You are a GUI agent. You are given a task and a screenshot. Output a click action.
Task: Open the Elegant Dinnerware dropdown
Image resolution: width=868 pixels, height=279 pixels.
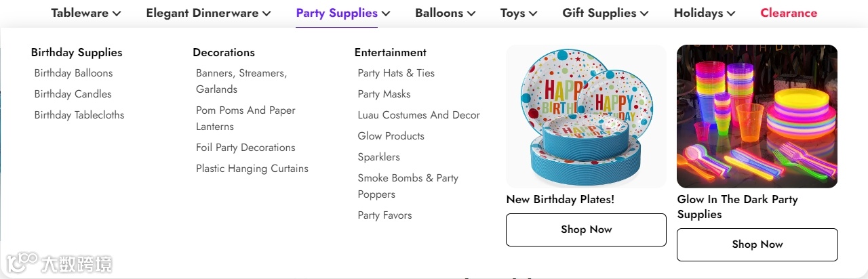(x=208, y=13)
